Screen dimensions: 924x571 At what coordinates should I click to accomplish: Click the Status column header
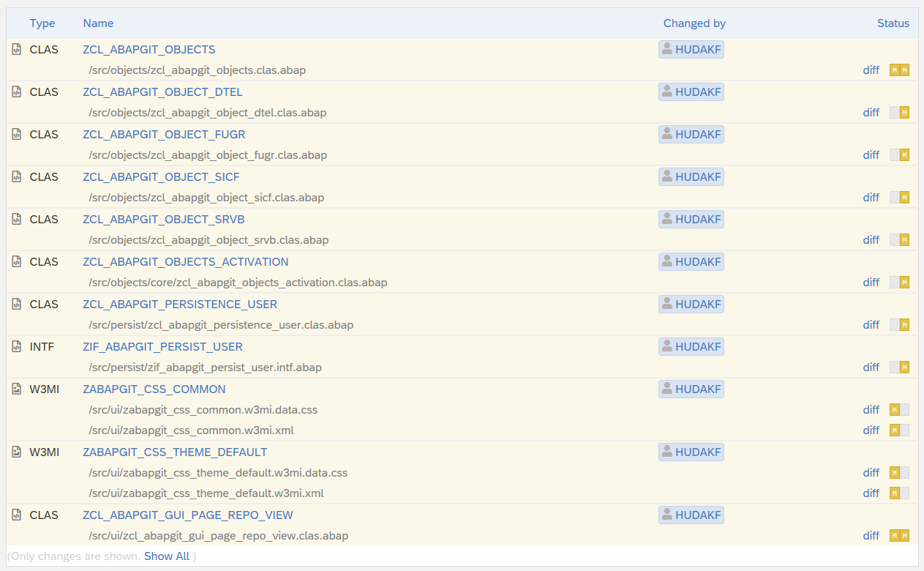pyautogui.click(x=893, y=23)
